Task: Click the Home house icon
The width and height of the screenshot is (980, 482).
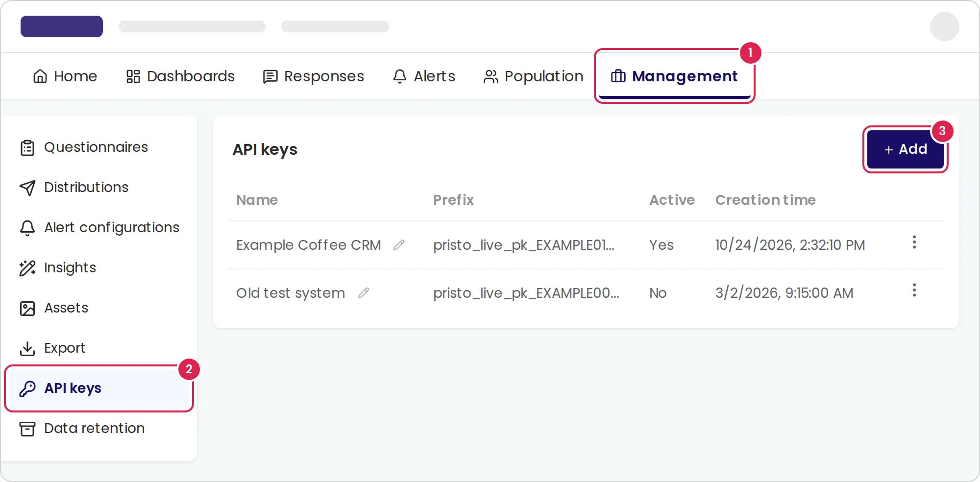Action: pos(40,76)
